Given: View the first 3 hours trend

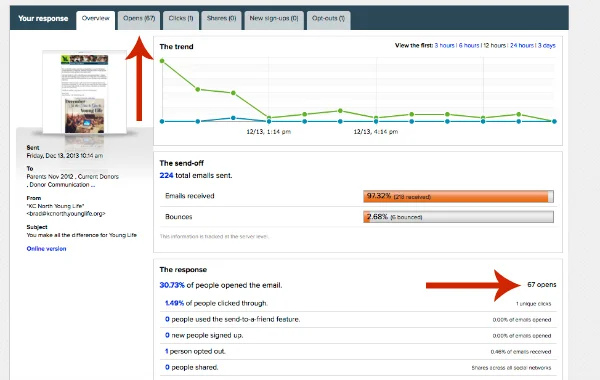Looking at the screenshot, I should click(x=445, y=46).
